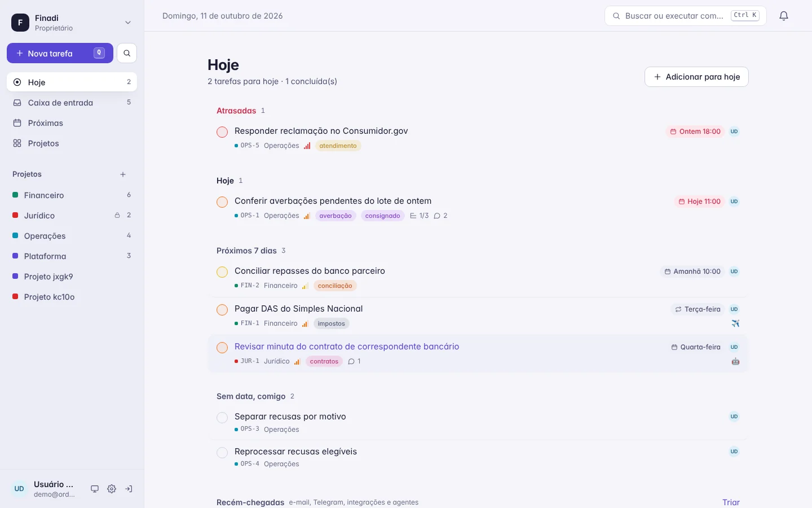Viewport: 812px width, 508px height.
Task: Click the atendimento tag
Action: pos(338,146)
